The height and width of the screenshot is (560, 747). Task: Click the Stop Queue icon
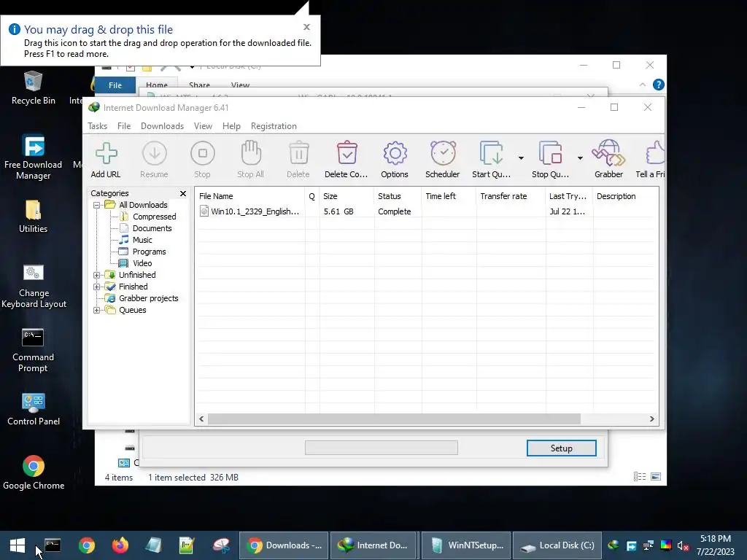point(550,153)
